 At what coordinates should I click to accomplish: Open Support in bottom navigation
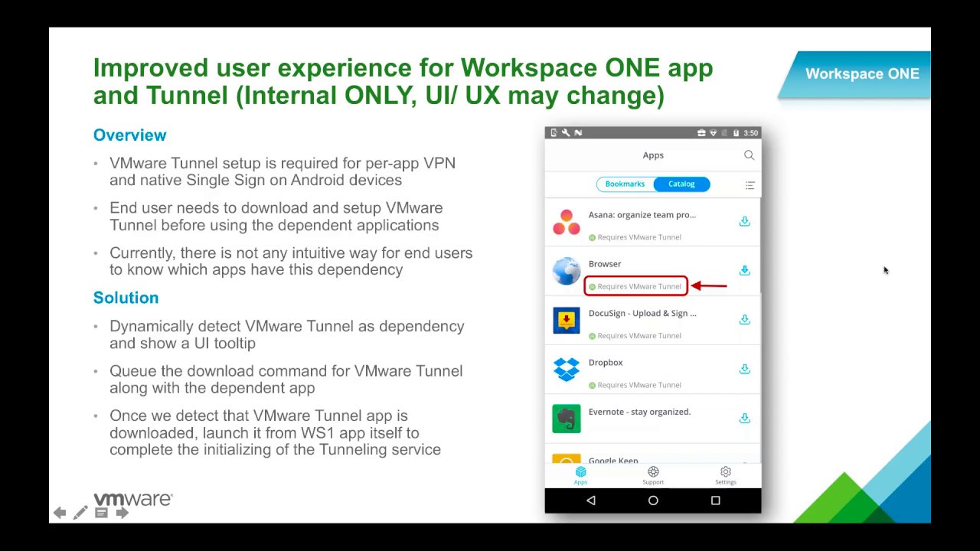(x=653, y=475)
